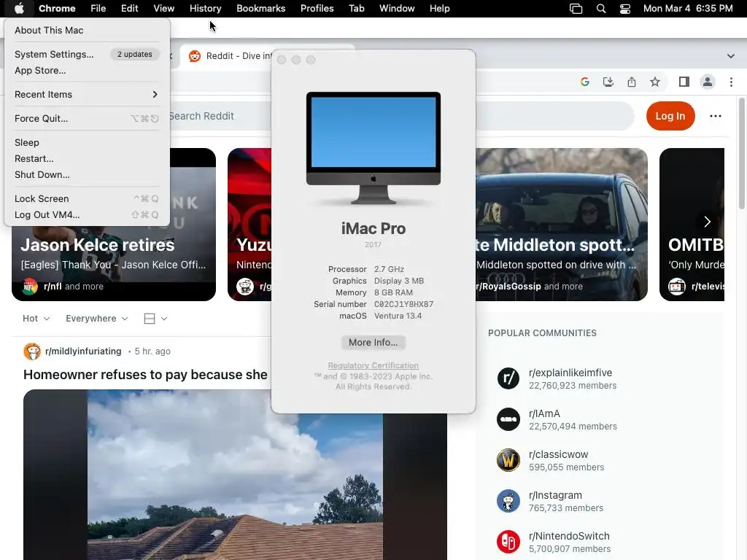Open the Hot sort dropdown

click(36, 318)
